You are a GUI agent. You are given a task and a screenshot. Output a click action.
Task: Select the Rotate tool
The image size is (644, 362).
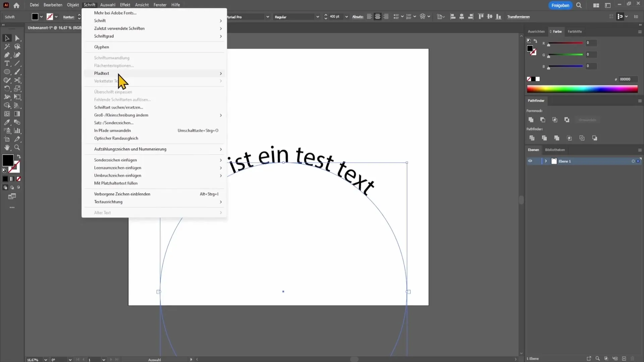[x=7, y=88]
